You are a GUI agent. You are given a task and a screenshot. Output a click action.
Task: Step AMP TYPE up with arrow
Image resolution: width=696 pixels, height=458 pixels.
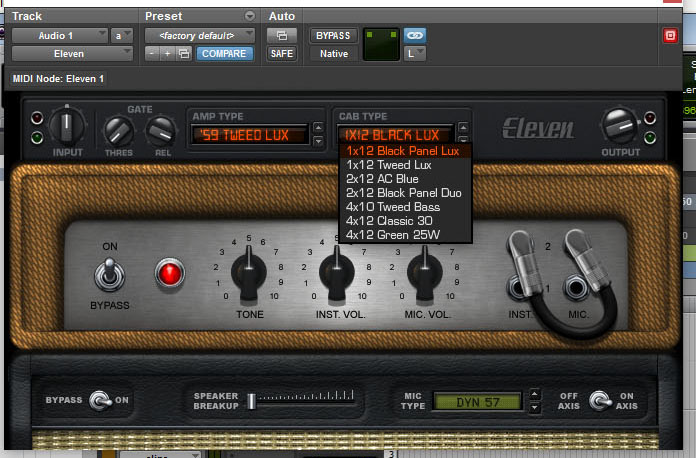(x=318, y=128)
